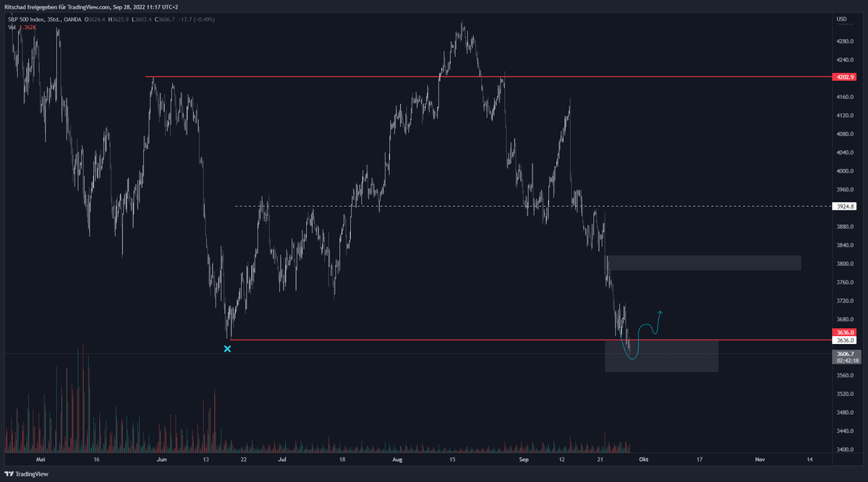Screen dimensions: 868x482
Task: Select the upper red horizontal line at 4202.9
Action: pos(325,76)
